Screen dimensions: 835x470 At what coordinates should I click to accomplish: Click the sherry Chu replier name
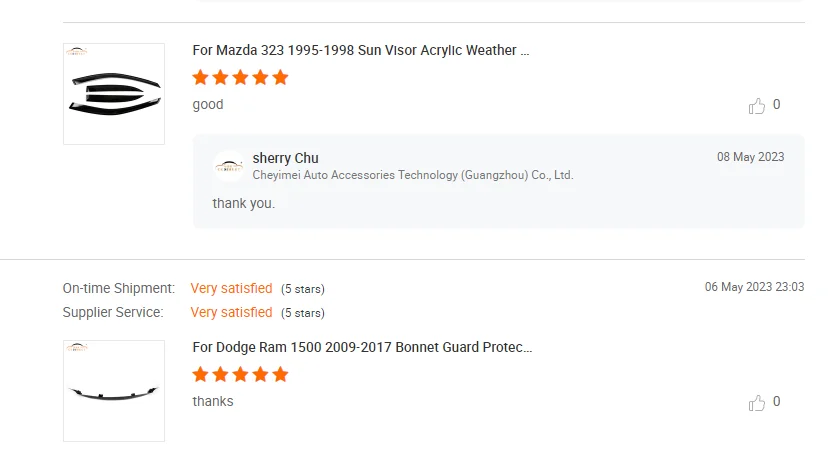286,158
